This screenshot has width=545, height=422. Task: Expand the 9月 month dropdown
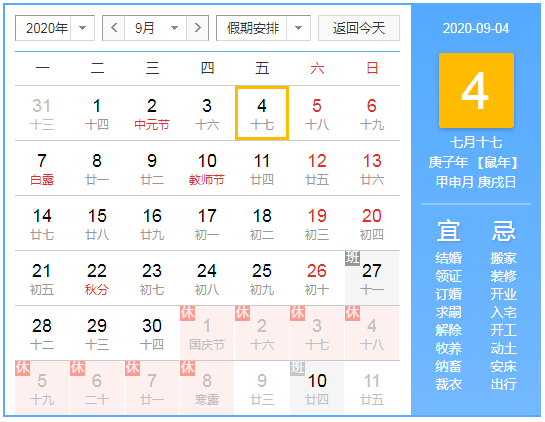[155, 28]
